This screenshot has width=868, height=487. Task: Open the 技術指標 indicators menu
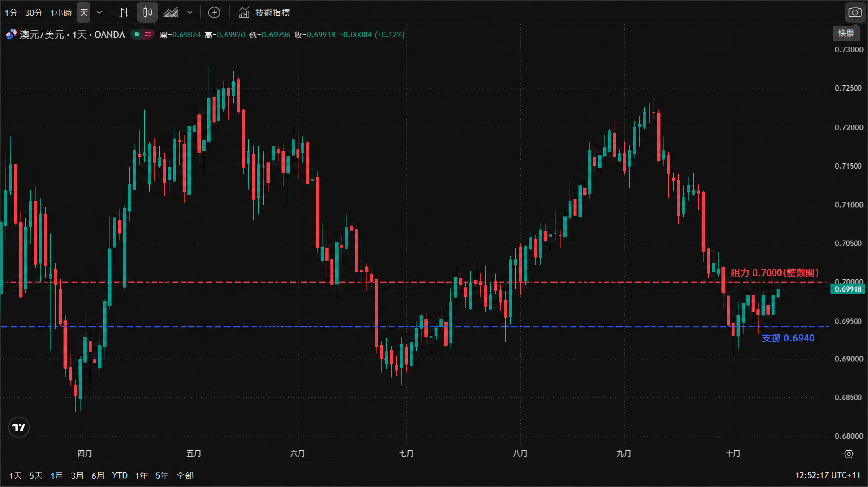point(264,13)
